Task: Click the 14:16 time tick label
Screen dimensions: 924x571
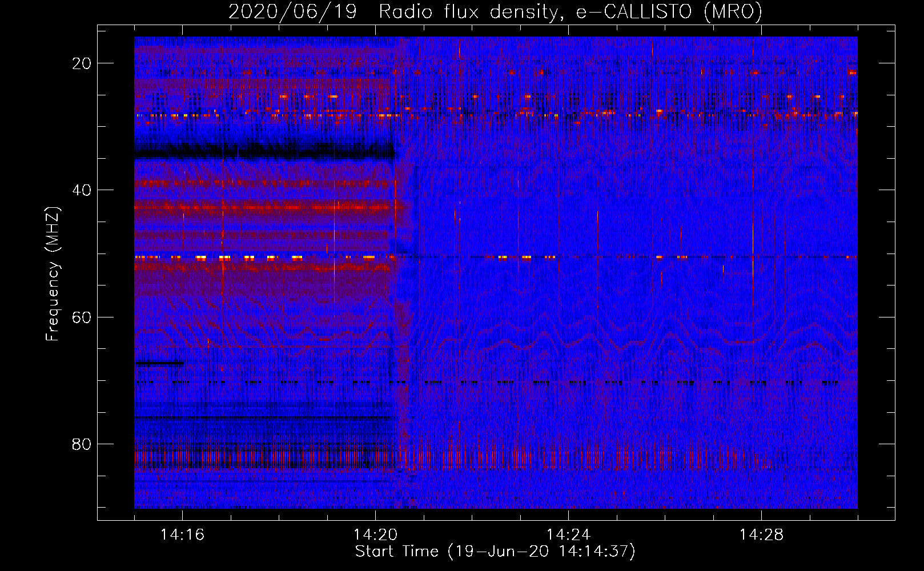Action: point(182,535)
